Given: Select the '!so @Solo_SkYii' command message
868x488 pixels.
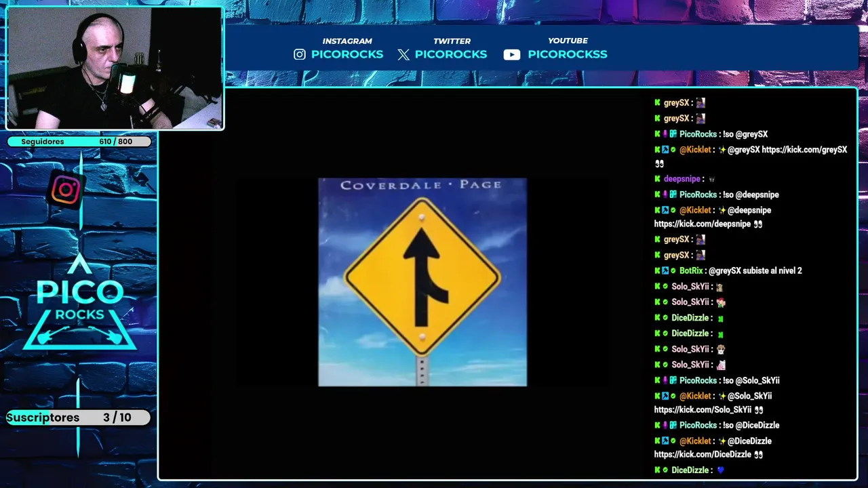Looking at the screenshot, I should click(751, 380).
